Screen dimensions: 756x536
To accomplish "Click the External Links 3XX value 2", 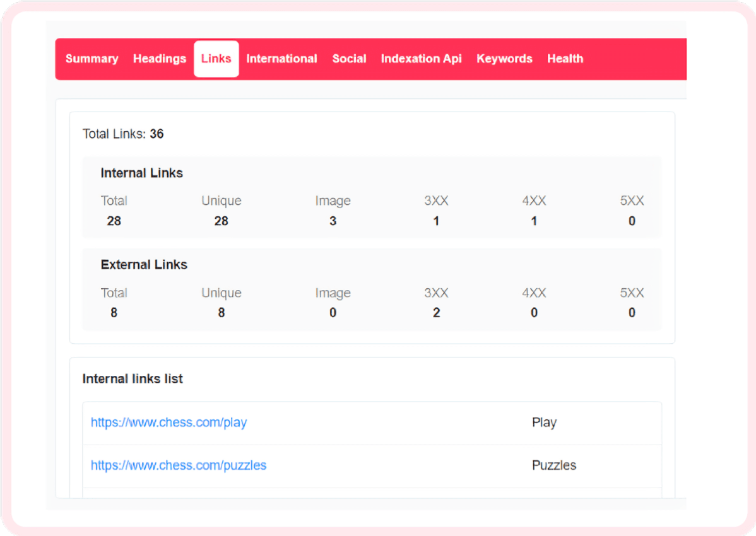I will point(436,313).
